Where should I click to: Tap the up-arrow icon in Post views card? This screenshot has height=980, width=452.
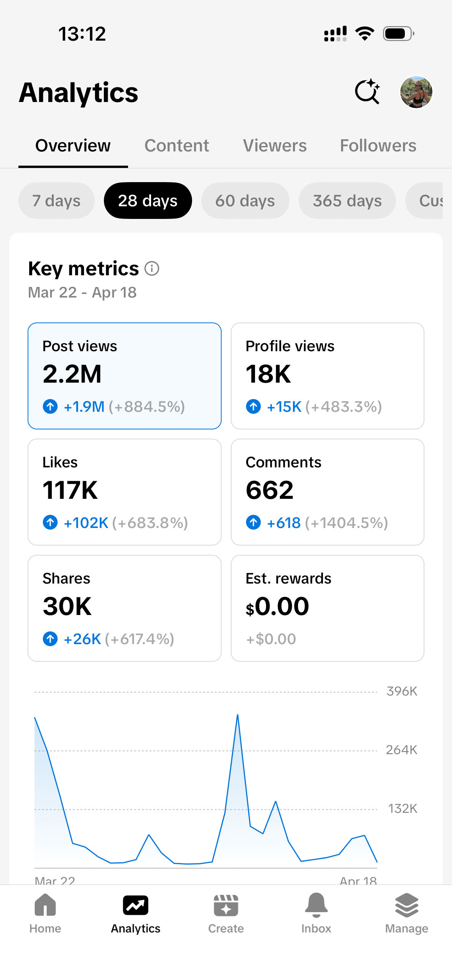click(x=50, y=406)
